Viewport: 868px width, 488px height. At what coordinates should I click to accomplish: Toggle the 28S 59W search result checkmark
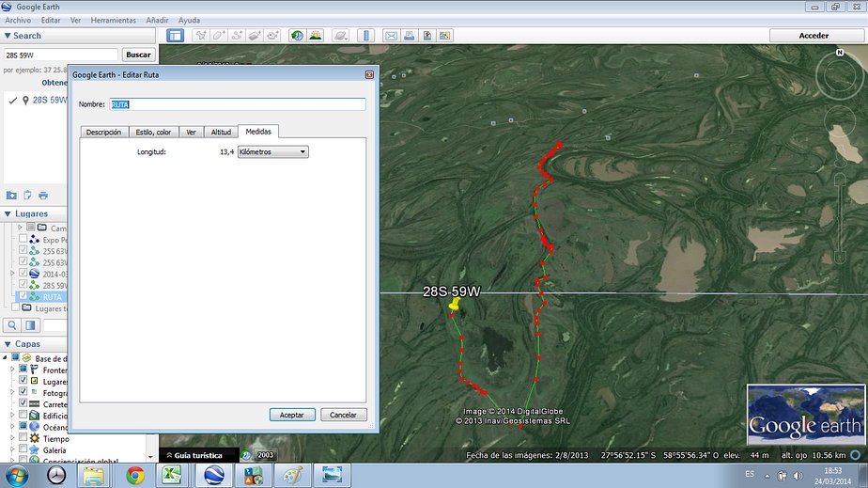[x=13, y=101]
